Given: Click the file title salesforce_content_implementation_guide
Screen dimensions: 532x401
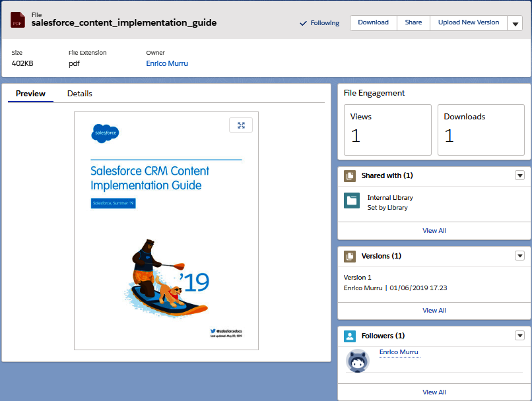Looking at the screenshot, I should coord(124,22).
